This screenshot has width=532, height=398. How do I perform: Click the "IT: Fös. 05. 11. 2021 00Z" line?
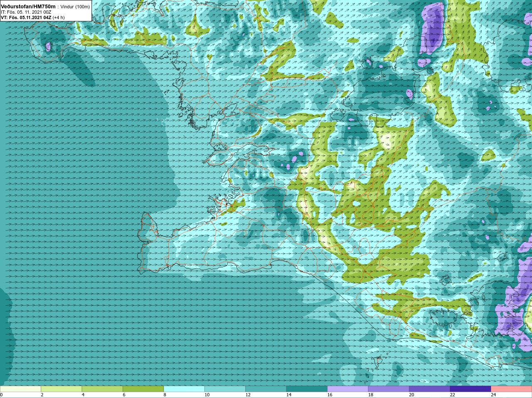tap(26, 12)
